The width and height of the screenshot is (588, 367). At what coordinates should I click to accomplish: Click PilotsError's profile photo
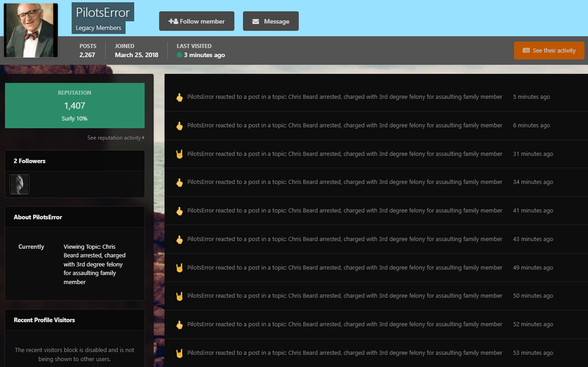click(x=31, y=30)
